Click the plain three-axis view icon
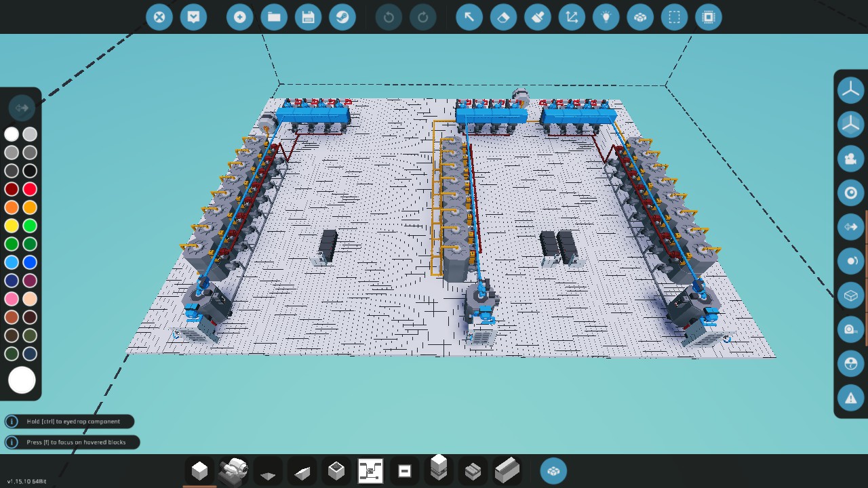868x488 pixels. [850, 90]
